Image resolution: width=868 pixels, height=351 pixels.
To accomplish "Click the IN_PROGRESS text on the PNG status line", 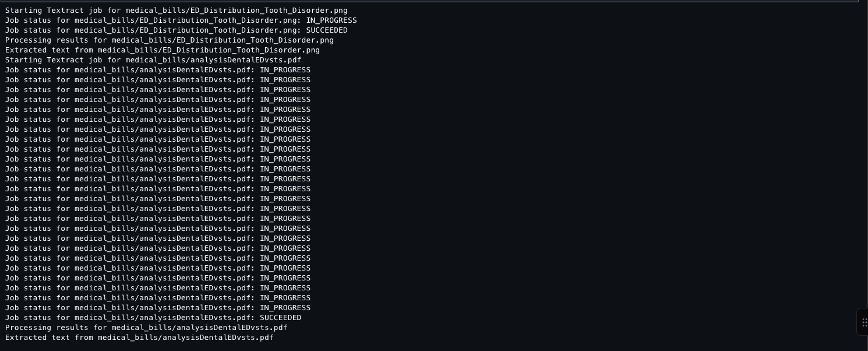I will [331, 20].
